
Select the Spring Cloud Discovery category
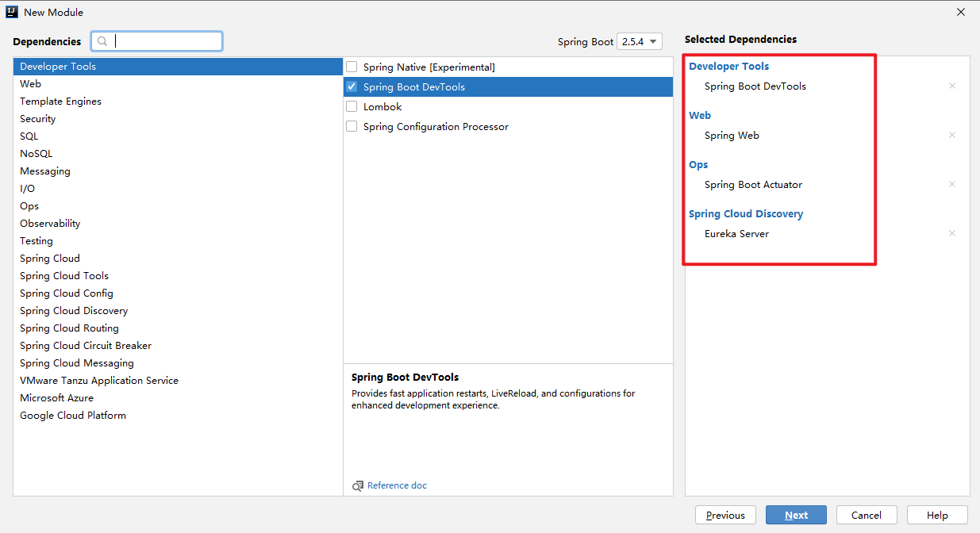click(74, 311)
